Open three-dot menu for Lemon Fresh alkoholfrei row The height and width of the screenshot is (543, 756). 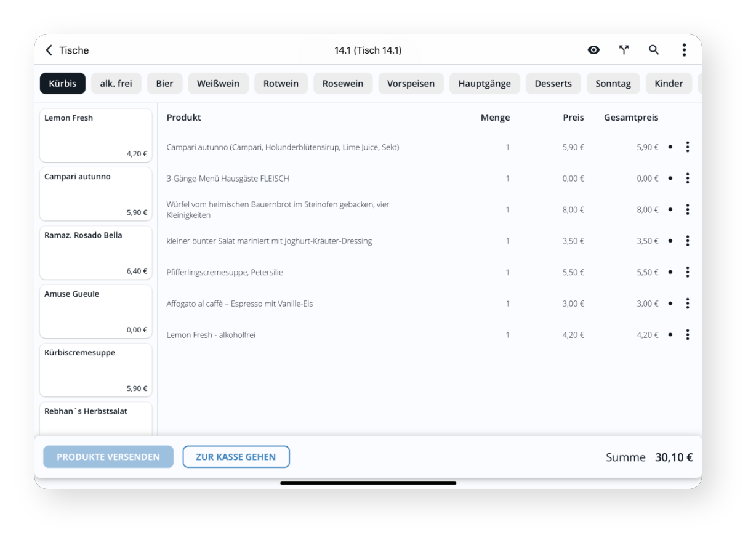point(687,335)
